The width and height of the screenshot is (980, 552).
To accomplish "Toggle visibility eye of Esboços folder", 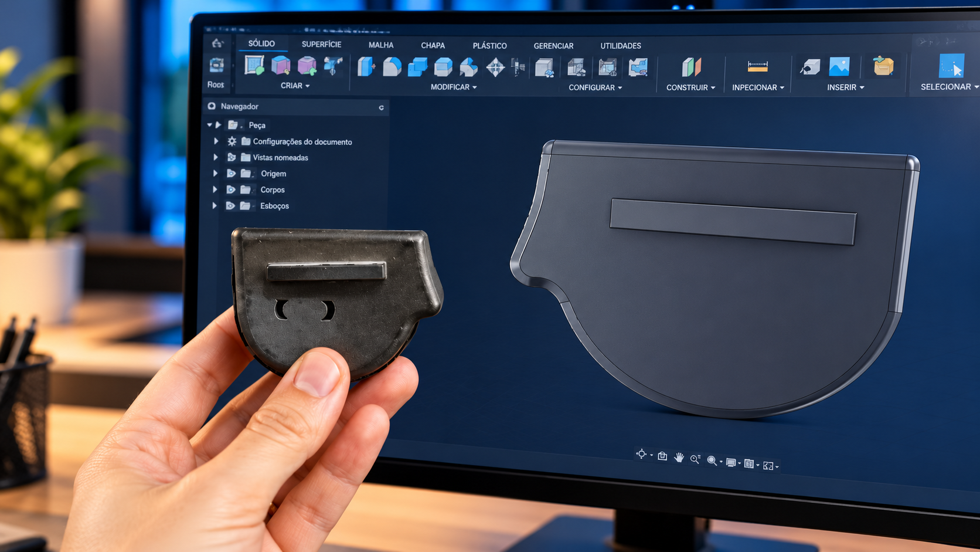I will [230, 206].
